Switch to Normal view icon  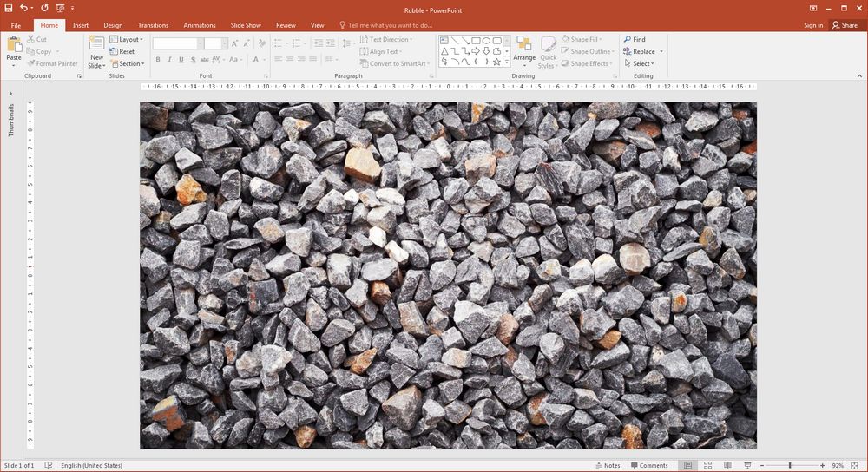click(x=687, y=465)
